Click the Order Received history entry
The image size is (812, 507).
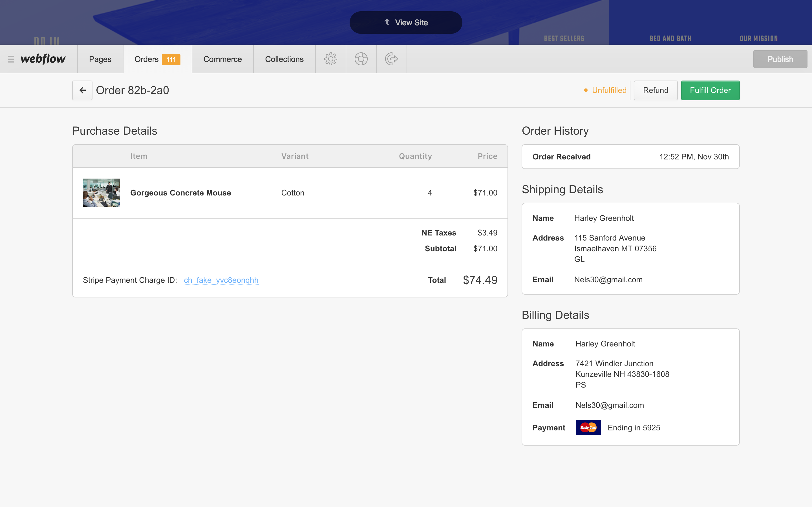pyautogui.click(x=630, y=157)
